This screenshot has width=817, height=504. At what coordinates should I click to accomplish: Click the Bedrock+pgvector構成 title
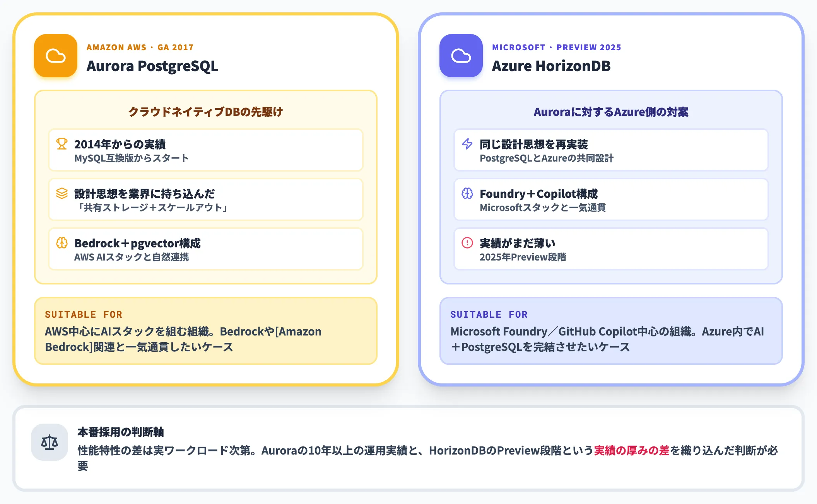(x=138, y=243)
